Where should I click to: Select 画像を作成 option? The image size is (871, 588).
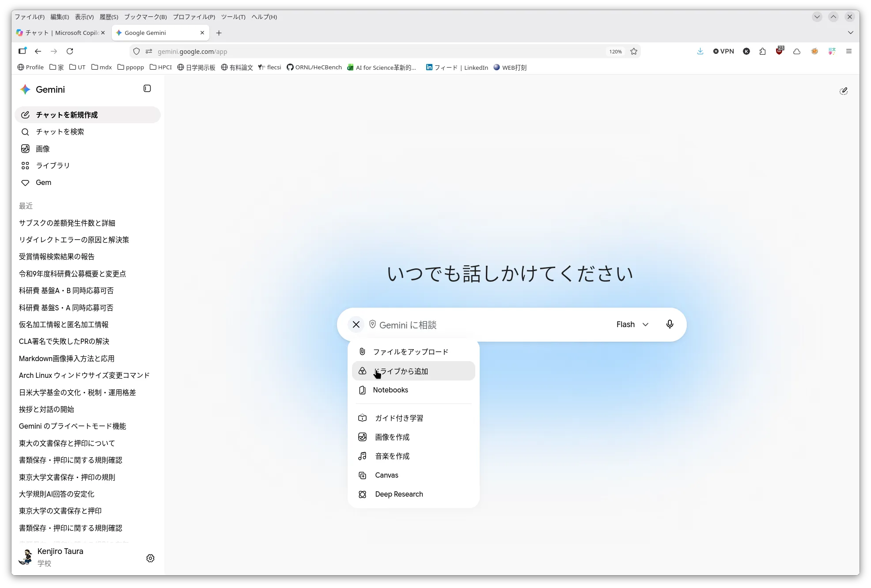coord(413,437)
